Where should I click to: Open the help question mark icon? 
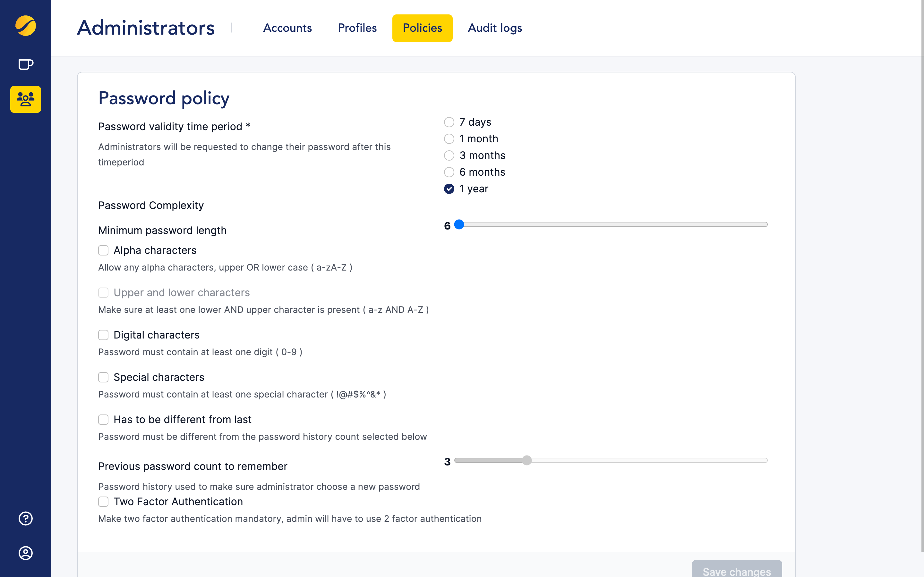point(26,518)
